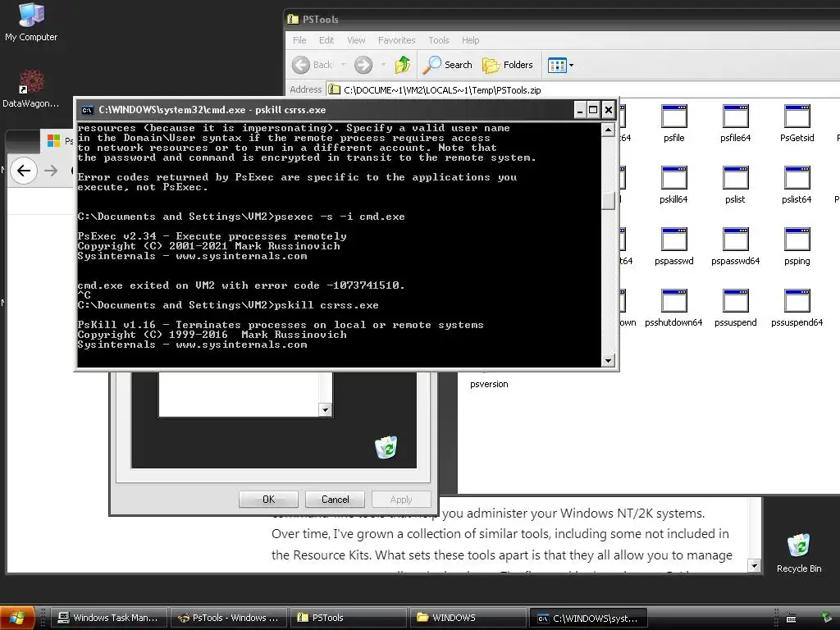Viewport: 840px width, 630px height.
Task: Select the pspasswd64 icon
Action: coord(736,246)
